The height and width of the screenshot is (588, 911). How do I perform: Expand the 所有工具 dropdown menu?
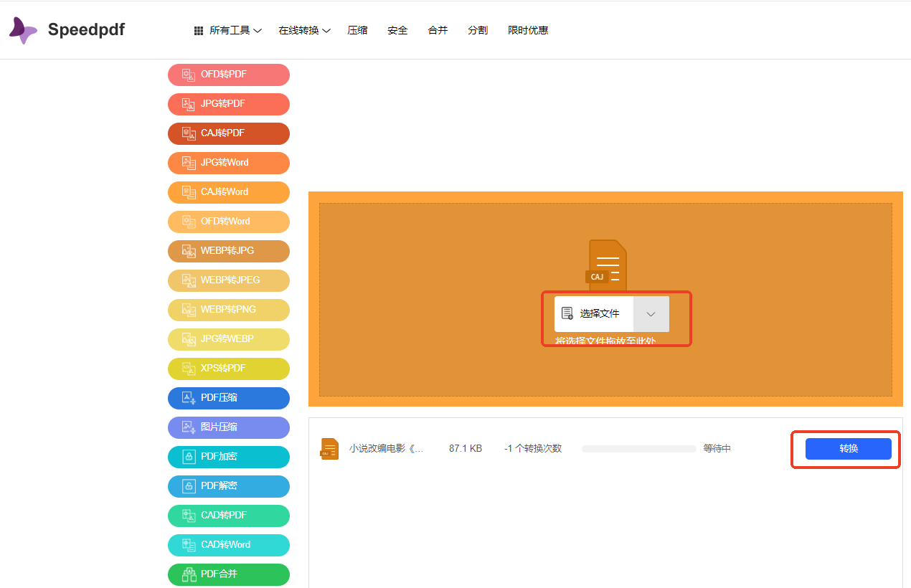230,30
